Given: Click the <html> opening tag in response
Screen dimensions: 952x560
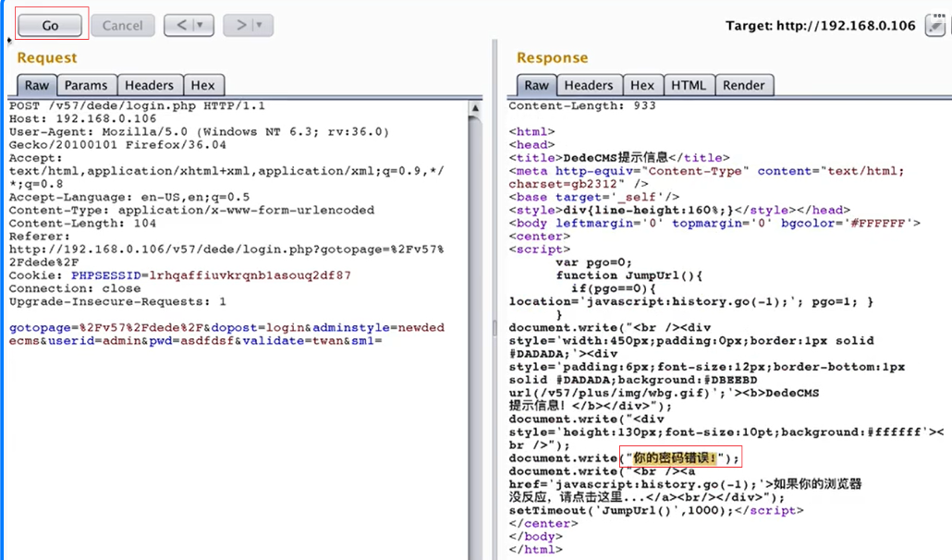Looking at the screenshot, I should pos(531,131).
